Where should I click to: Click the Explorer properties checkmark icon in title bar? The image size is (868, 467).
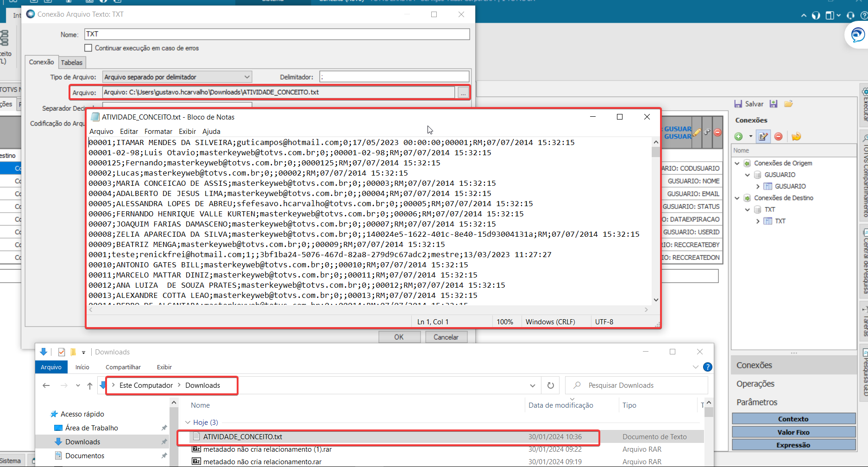click(62, 352)
